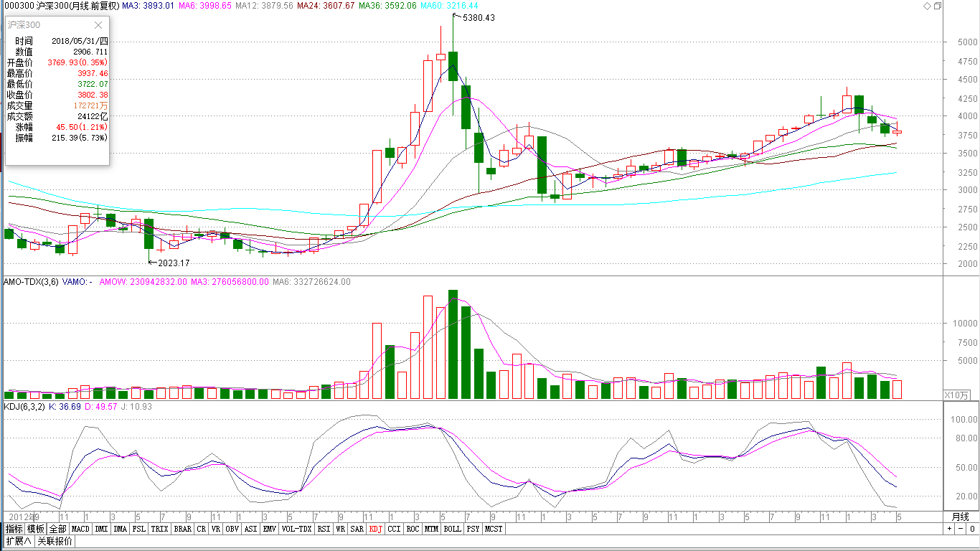The height and width of the screenshot is (551, 980).
Task: Switch indicator to WR
Action: [341, 529]
